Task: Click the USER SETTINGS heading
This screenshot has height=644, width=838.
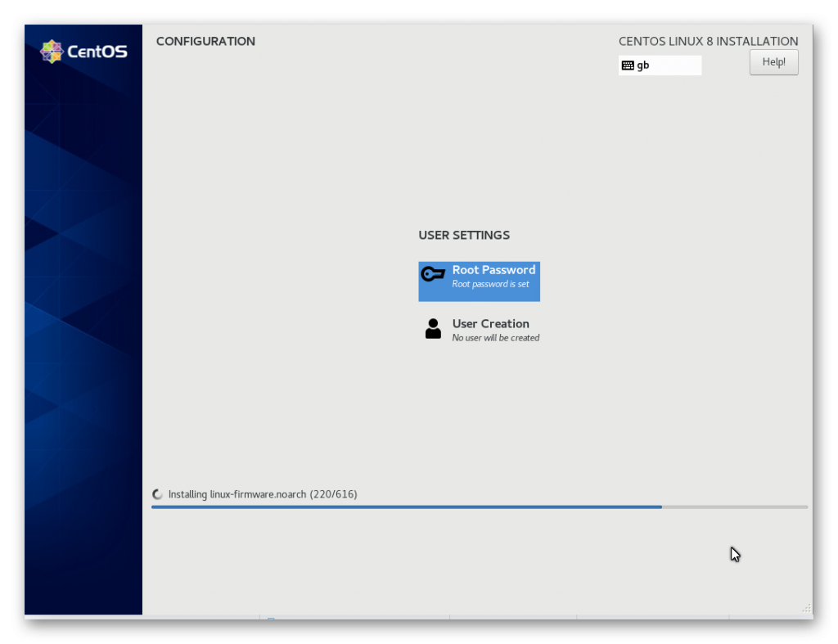Action: 464,235
